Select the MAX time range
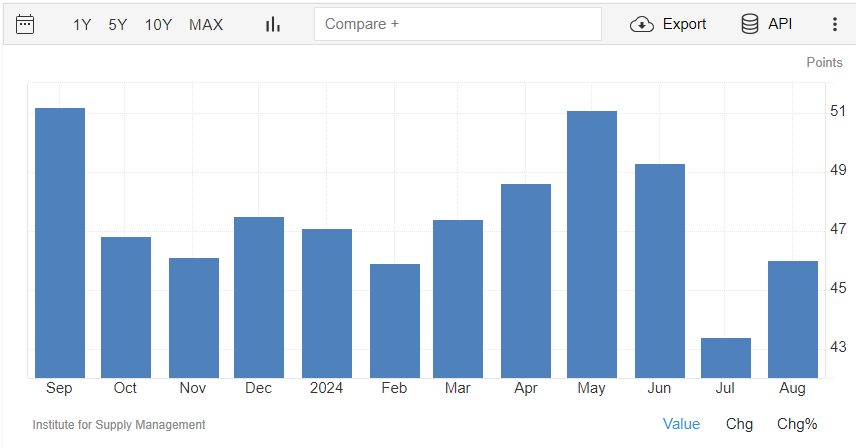The image size is (856, 448). 206,25
